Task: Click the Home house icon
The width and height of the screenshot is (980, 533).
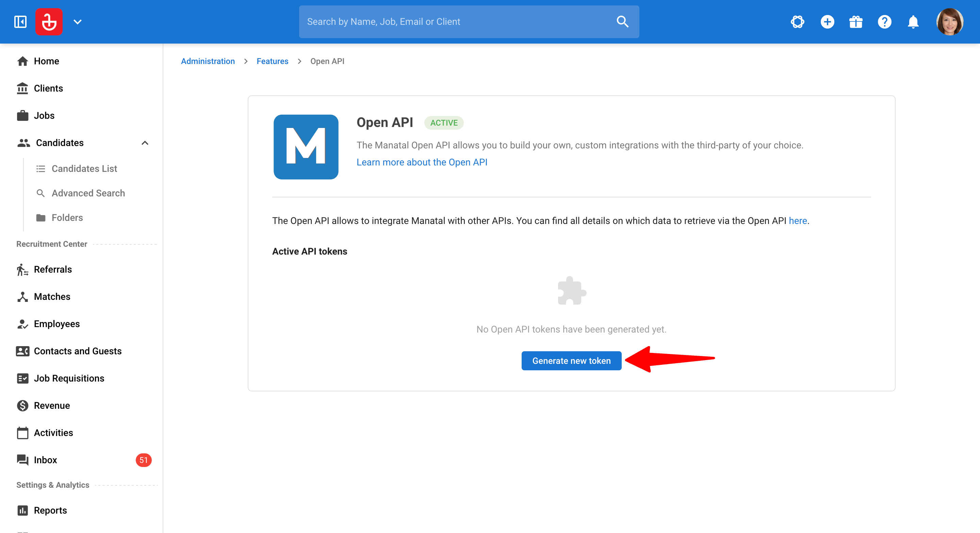Action: click(22, 61)
